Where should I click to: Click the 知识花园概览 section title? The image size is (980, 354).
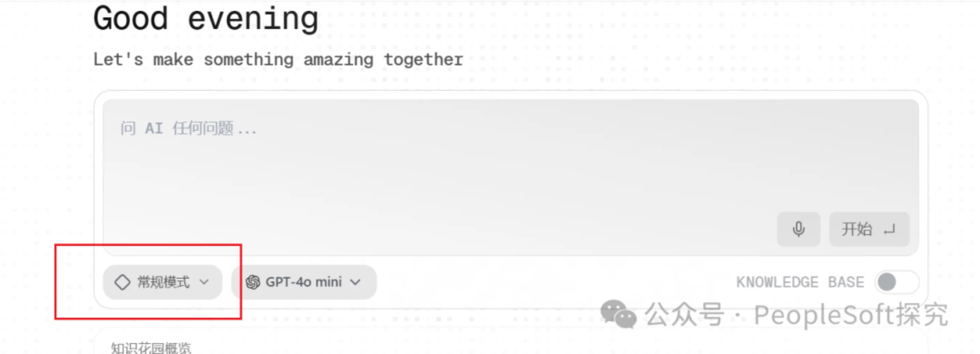(x=151, y=348)
